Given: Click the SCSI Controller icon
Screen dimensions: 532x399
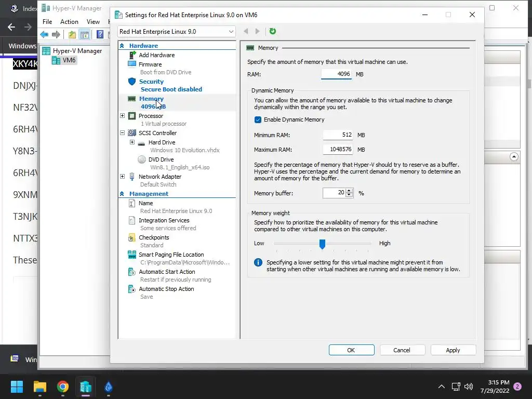Looking at the screenshot, I should pos(132,132).
